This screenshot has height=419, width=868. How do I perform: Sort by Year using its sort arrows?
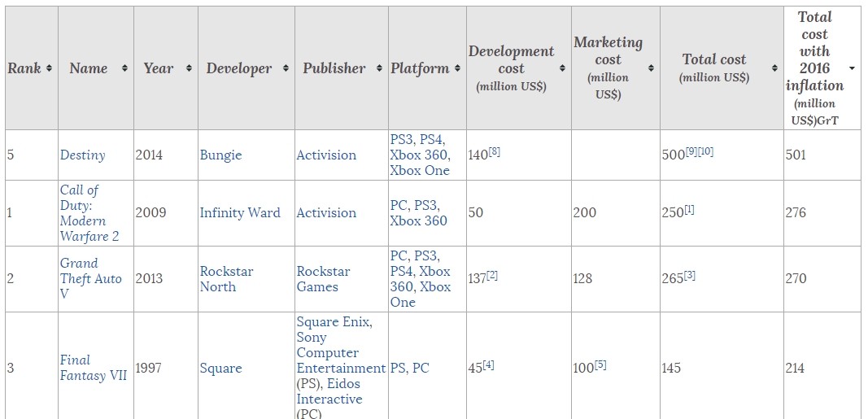point(189,68)
